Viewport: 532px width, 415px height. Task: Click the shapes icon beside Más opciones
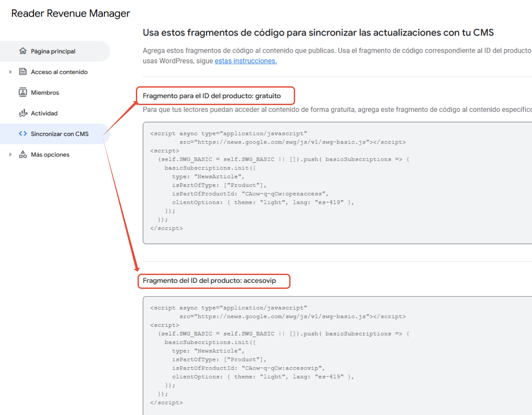(23, 154)
